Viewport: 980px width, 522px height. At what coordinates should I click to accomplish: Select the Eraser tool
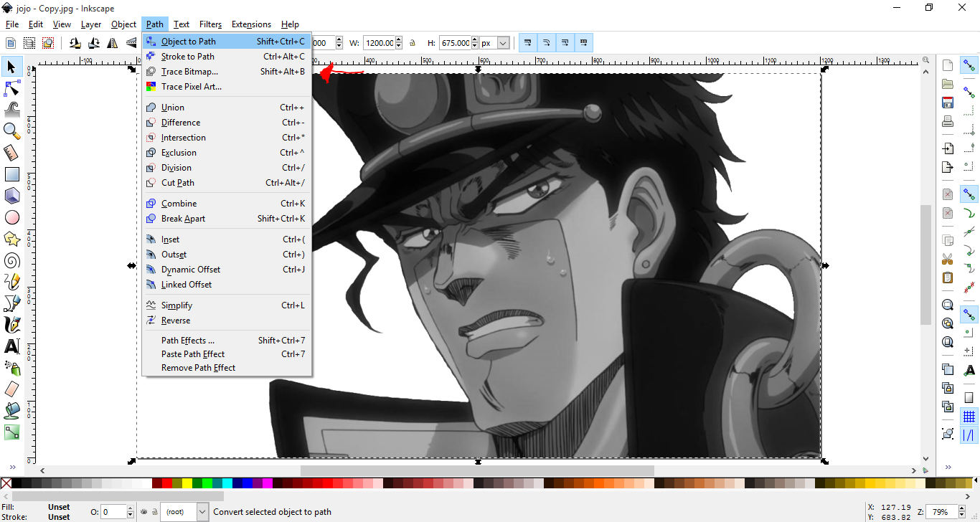12,389
